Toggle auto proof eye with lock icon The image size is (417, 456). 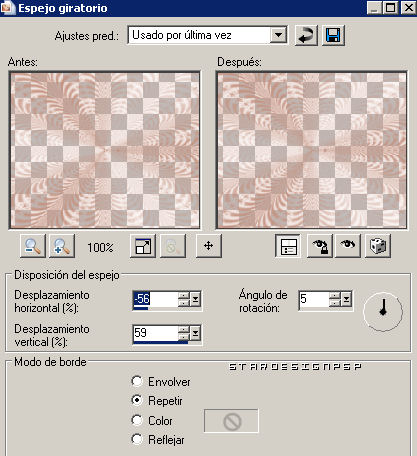click(x=319, y=246)
